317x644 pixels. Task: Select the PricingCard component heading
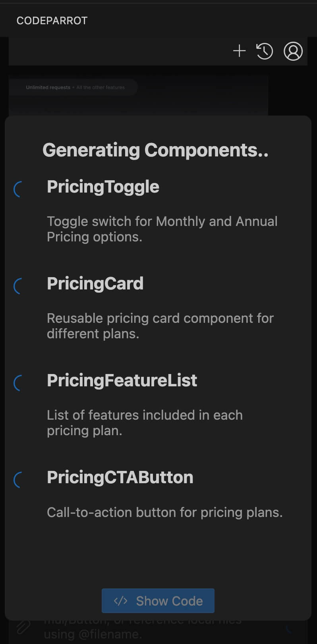click(x=95, y=283)
